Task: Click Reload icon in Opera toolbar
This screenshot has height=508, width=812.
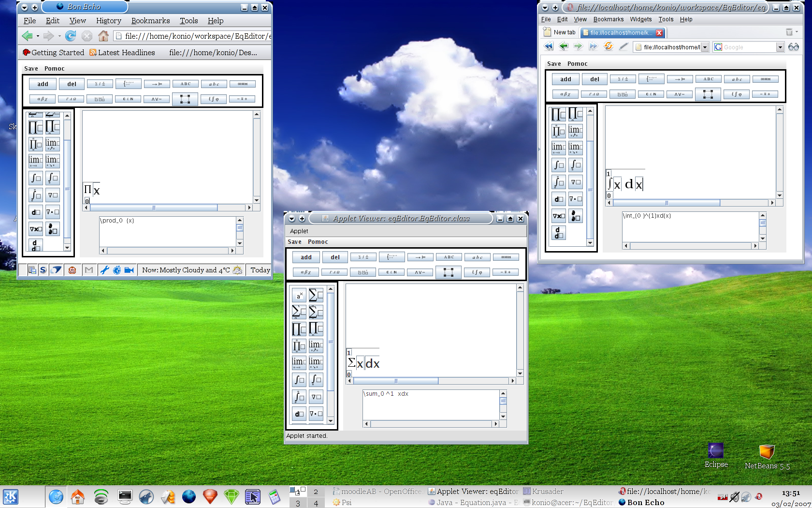Action: [x=609, y=47]
